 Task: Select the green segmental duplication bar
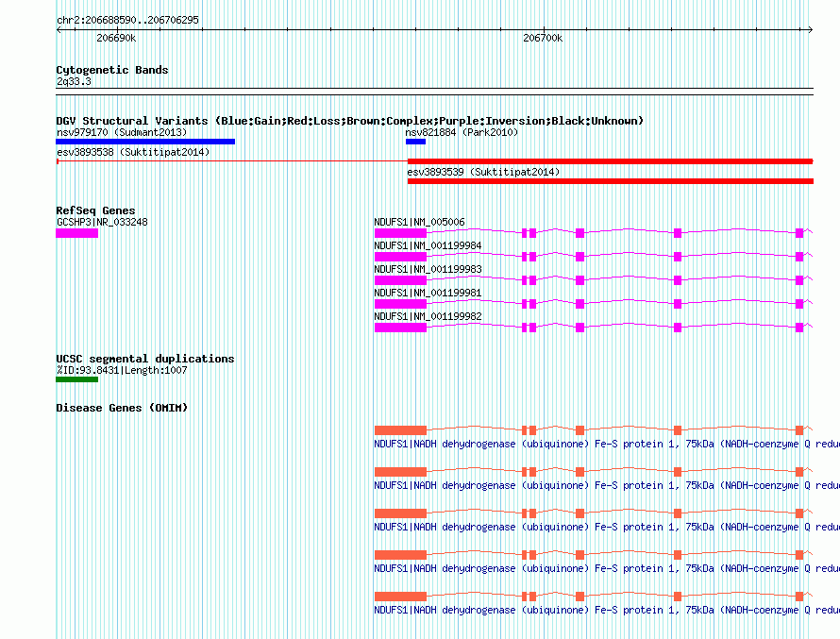[x=77, y=379]
